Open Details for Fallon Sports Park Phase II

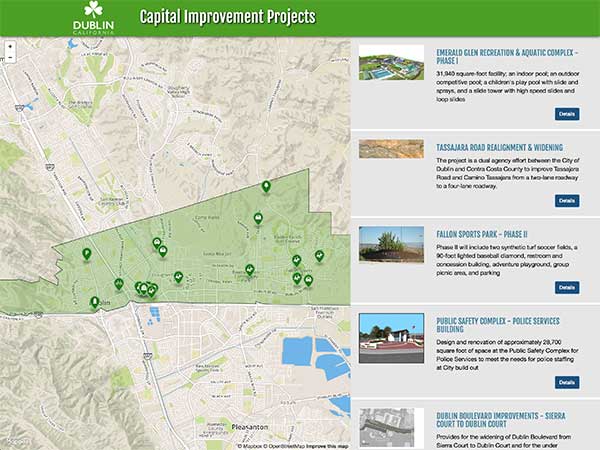click(x=567, y=287)
